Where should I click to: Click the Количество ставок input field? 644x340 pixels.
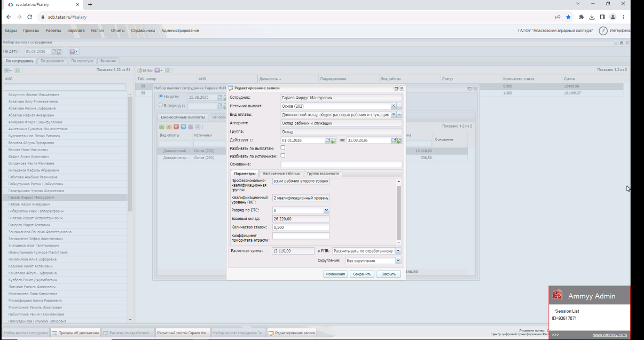pos(301,227)
